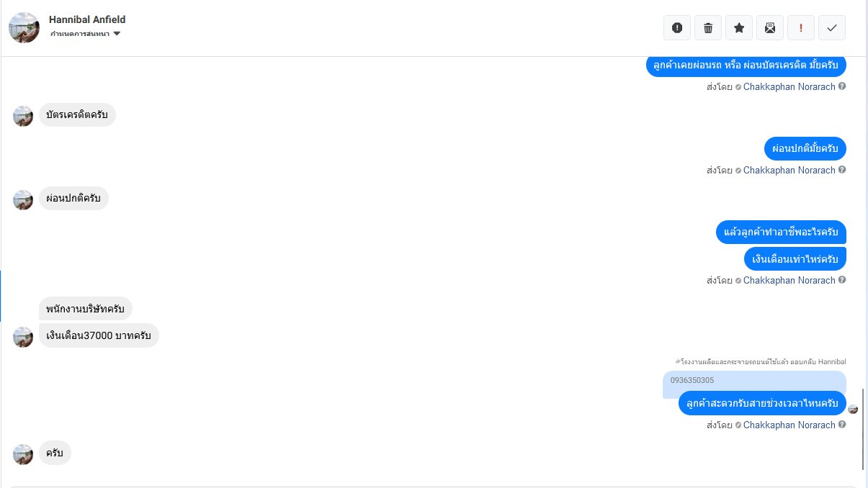Mark conversation as spam using octagon icon

(x=677, y=28)
